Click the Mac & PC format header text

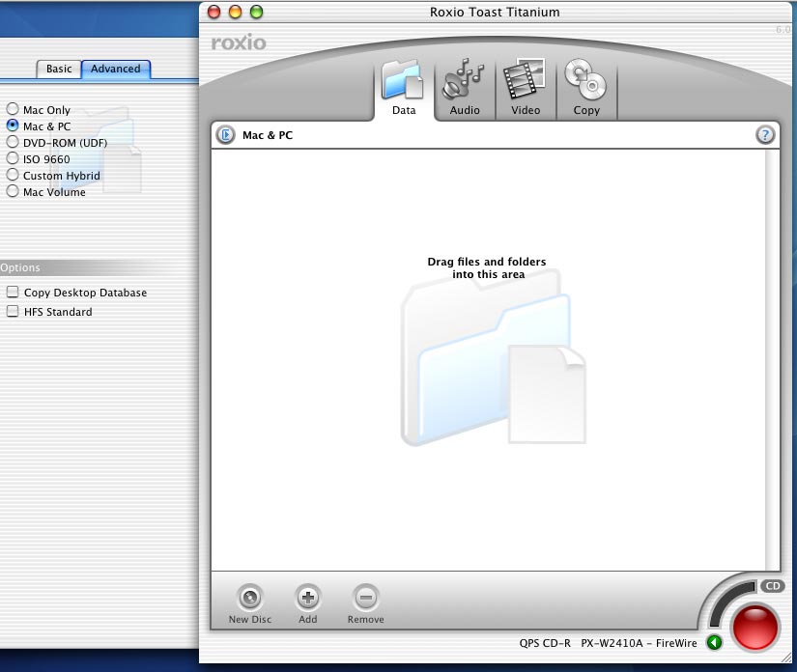pyautogui.click(x=268, y=135)
